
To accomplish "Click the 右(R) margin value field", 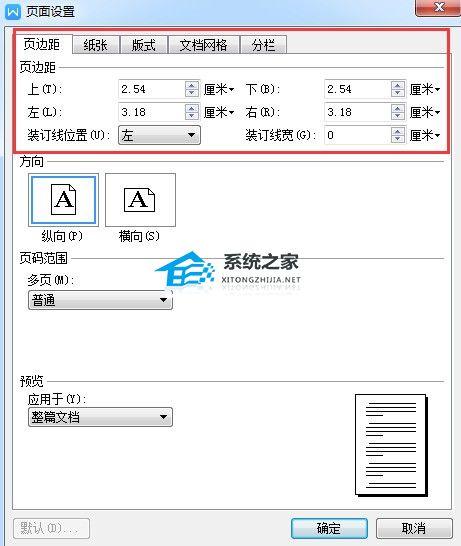I will point(358,112).
